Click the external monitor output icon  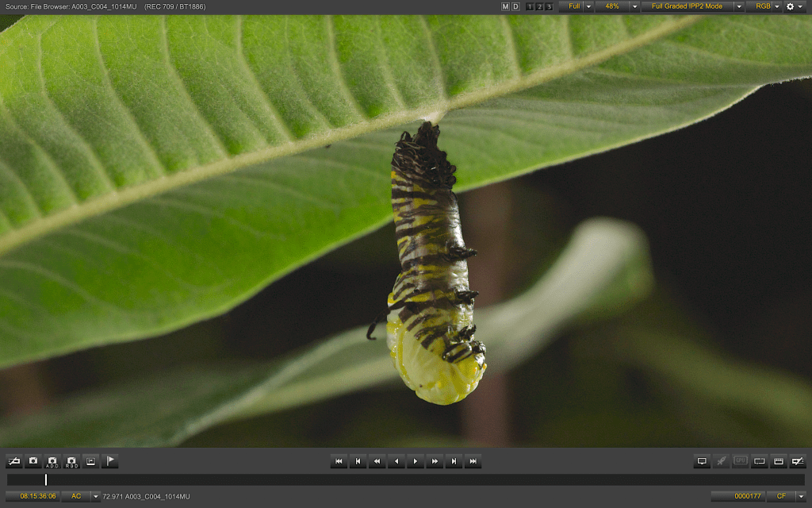[x=702, y=461]
